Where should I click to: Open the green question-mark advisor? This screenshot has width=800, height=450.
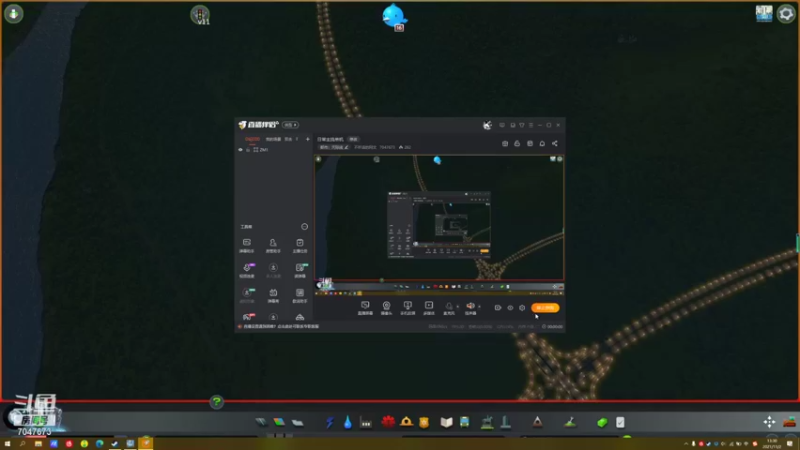tap(216, 402)
